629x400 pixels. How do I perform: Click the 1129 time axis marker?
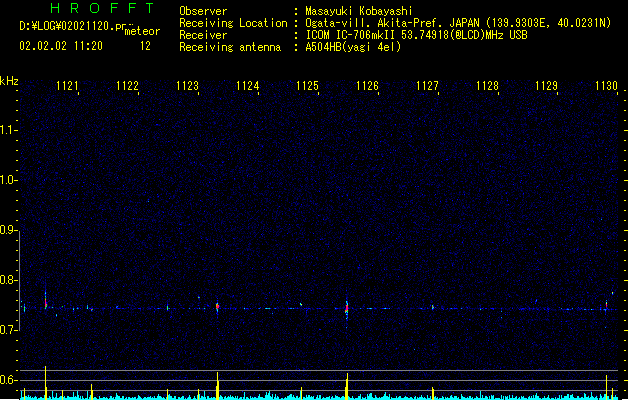point(547,85)
